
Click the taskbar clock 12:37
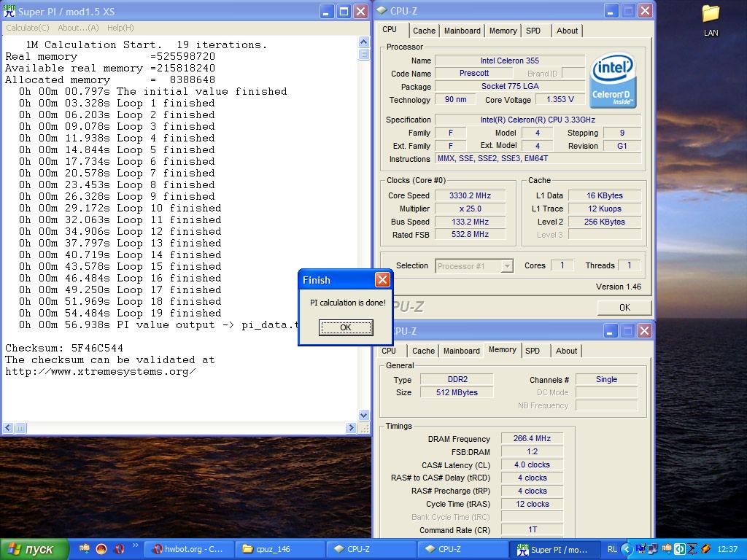727,549
